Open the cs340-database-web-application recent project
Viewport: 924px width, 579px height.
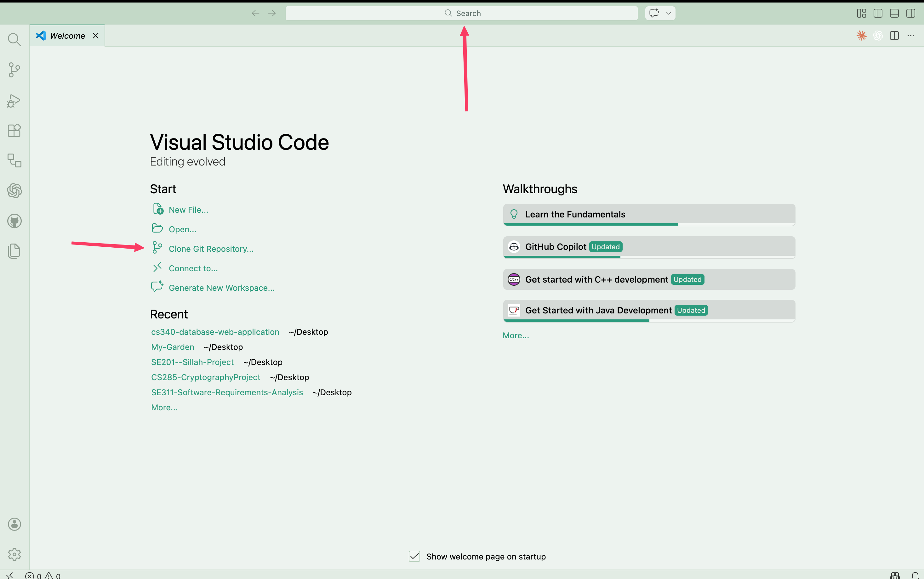214,332
